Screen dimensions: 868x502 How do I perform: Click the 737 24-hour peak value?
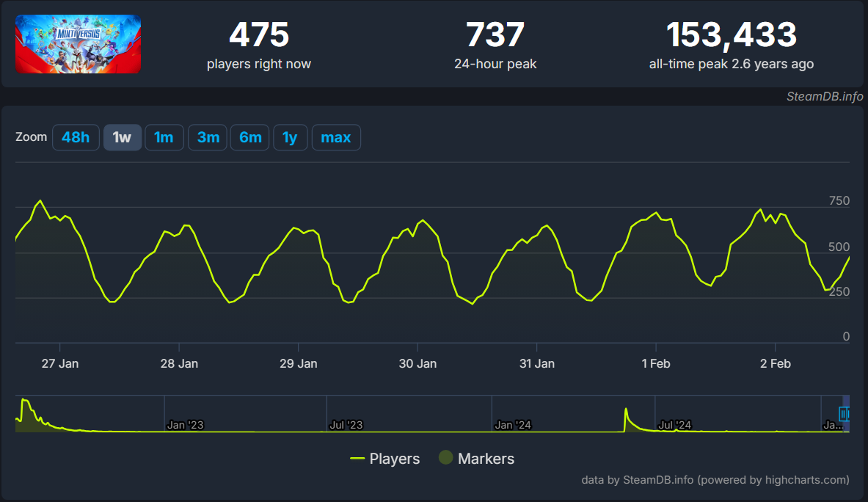point(495,34)
